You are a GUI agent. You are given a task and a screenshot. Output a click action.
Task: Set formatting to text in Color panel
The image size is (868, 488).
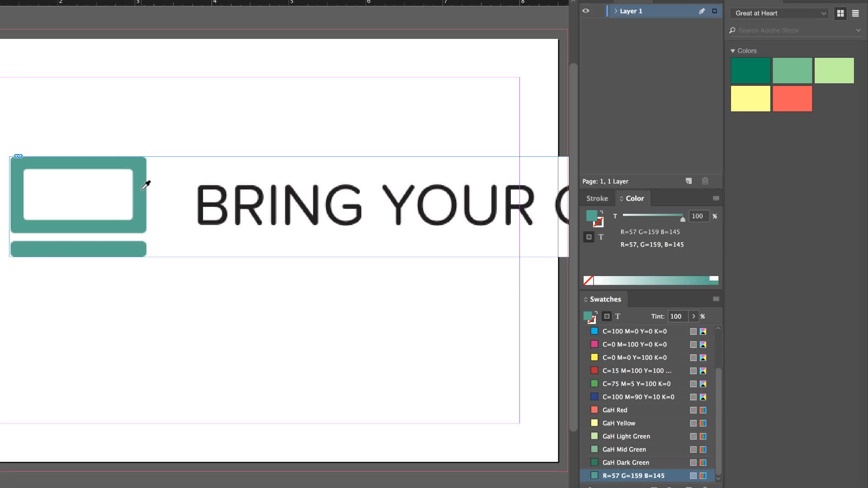tap(601, 237)
